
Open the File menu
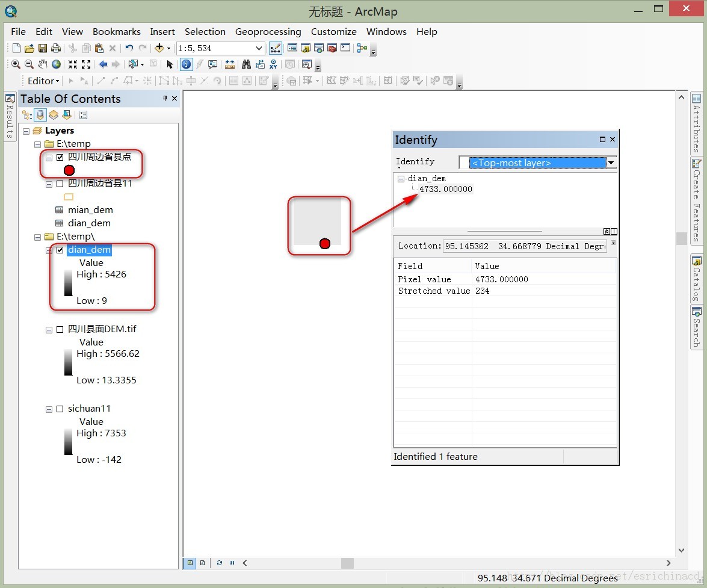click(19, 31)
